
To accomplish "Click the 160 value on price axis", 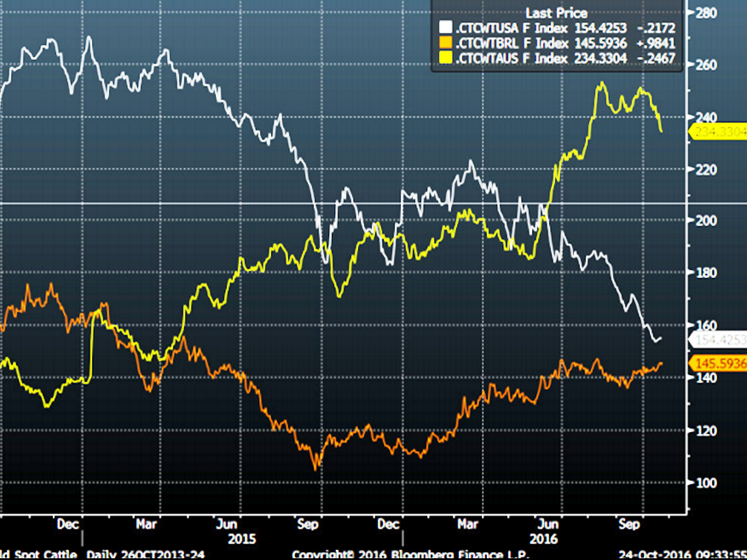I will 706,326.
